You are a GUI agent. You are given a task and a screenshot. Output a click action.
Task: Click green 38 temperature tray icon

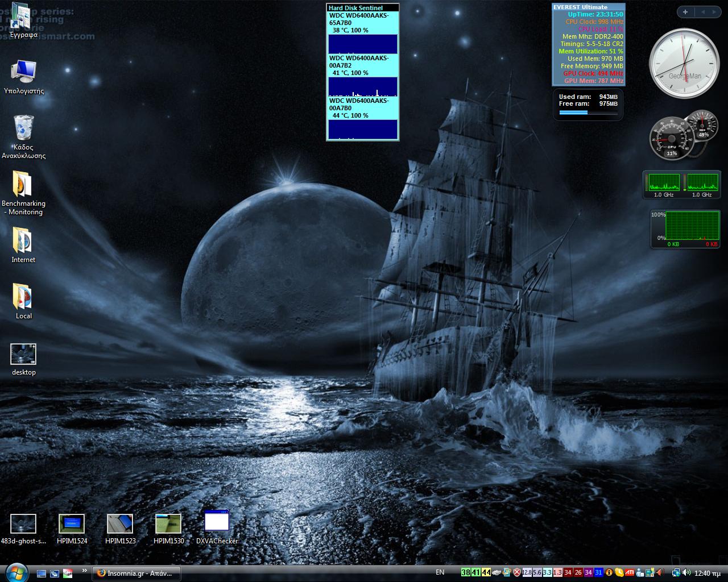465,572
